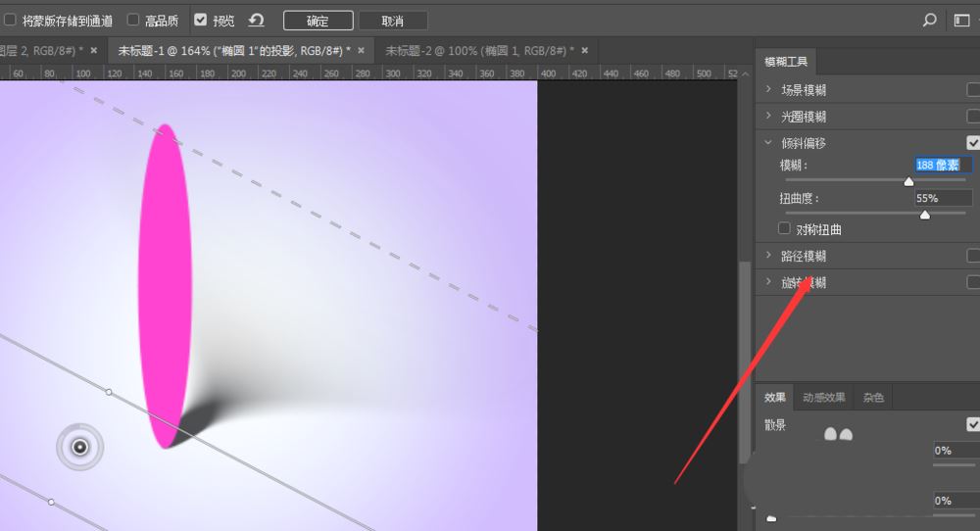Open the 动感效果 tab

824,398
